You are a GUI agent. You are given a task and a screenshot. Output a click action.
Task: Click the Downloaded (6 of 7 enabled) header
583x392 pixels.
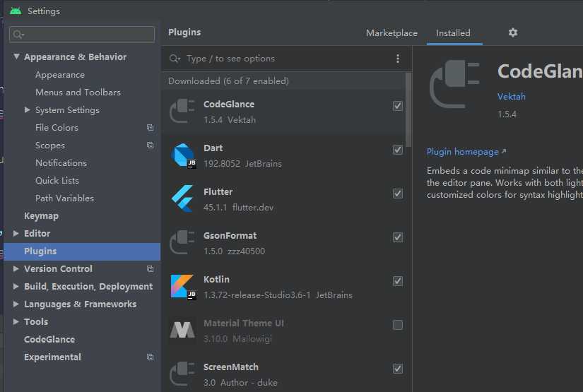point(228,81)
